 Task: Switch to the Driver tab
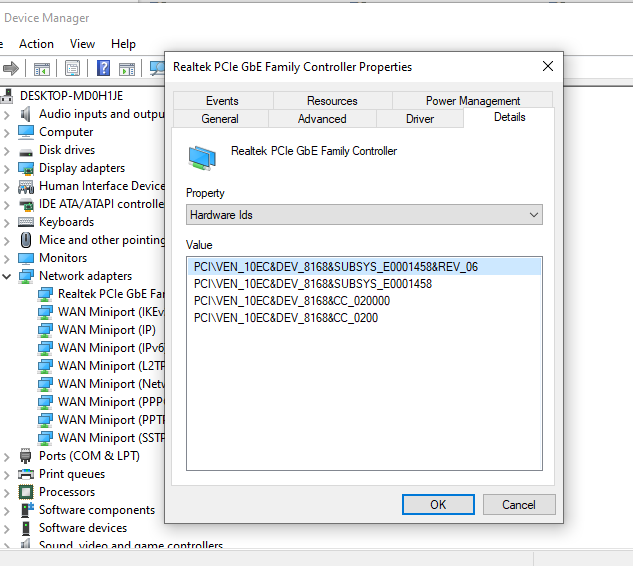[x=420, y=119]
